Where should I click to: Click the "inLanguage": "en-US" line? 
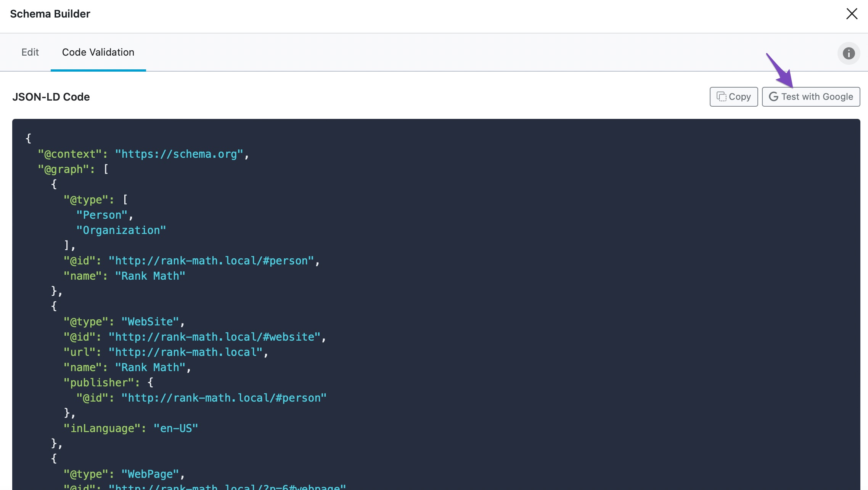point(131,428)
